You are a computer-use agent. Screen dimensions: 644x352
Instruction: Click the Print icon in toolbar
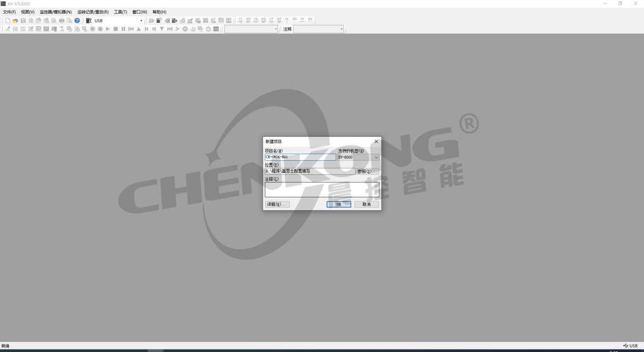pos(62,21)
